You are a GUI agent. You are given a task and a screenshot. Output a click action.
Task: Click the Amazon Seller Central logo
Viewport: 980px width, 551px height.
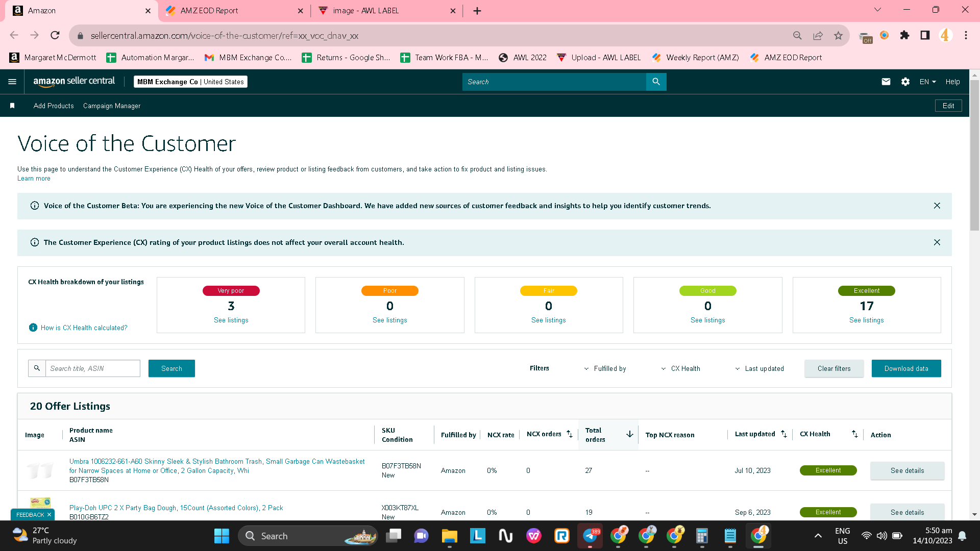(x=74, y=82)
